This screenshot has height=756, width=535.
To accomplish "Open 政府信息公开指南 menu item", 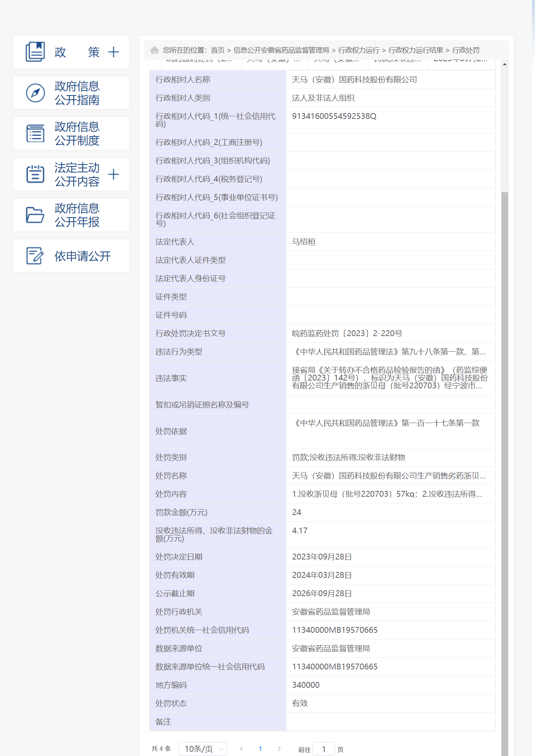I will (x=71, y=93).
